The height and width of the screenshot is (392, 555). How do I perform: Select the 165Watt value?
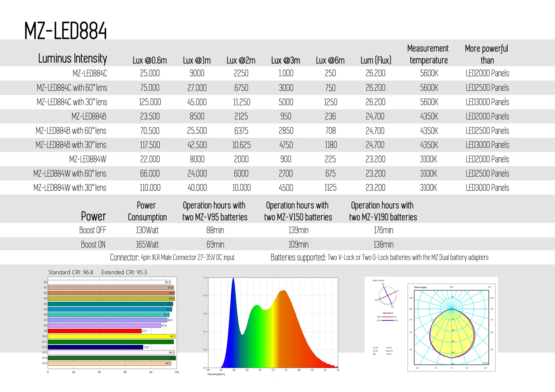click(147, 244)
